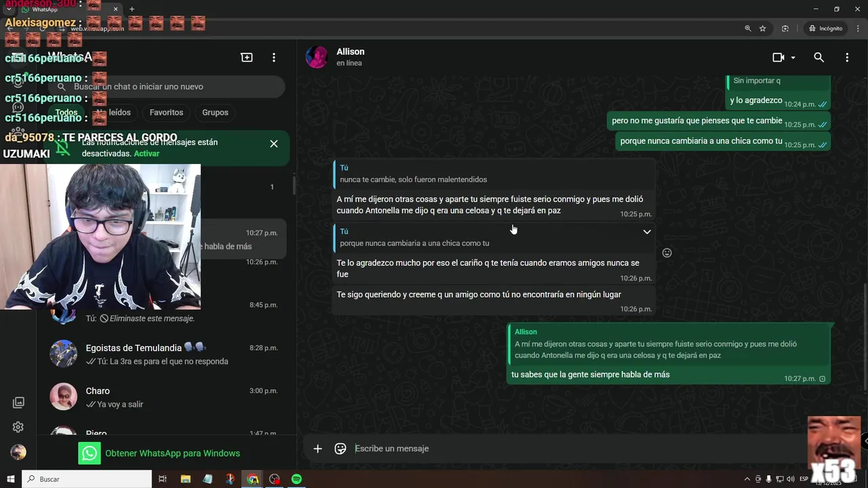Jump to quoted 'nunca te cambie' message
This screenshot has height=488, width=868.
[x=494, y=174]
